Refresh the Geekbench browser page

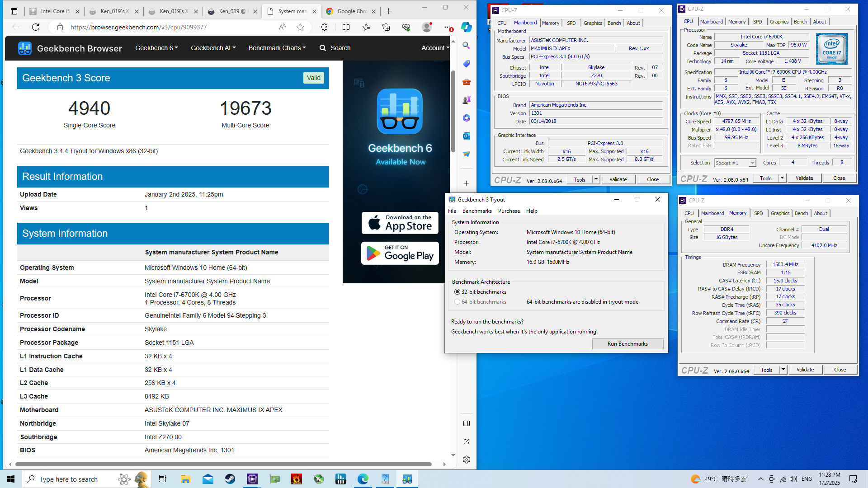(x=36, y=27)
